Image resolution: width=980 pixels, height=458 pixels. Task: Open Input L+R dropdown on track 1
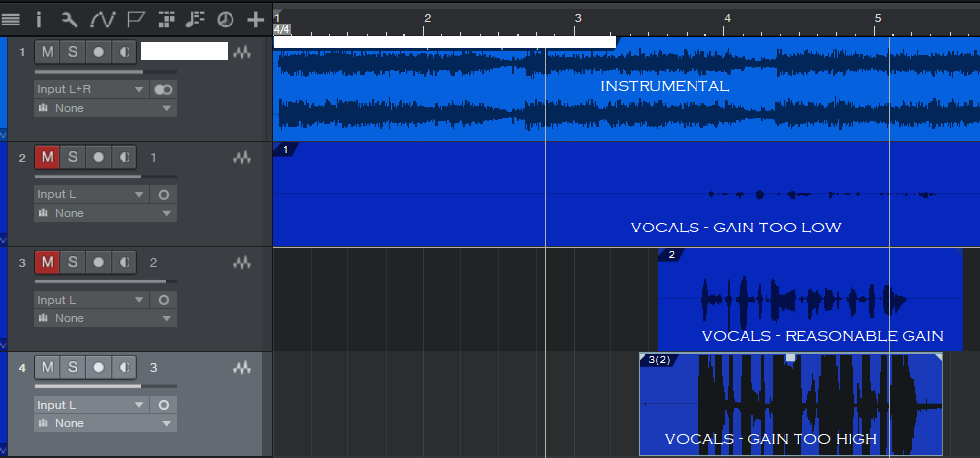click(92, 90)
